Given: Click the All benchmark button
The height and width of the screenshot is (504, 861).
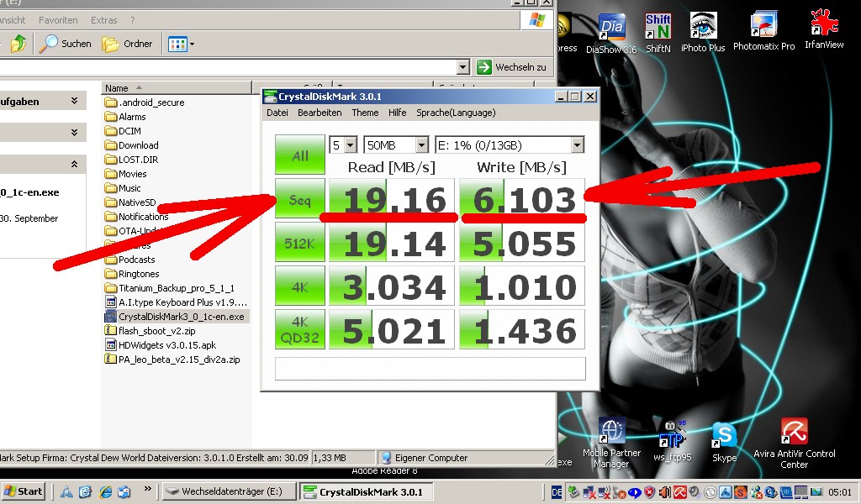Looking at the screenshot, I should coord(299,155).
